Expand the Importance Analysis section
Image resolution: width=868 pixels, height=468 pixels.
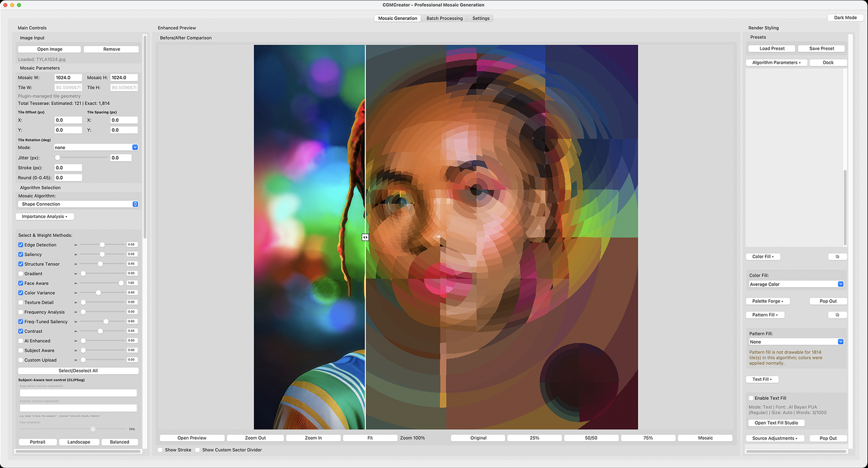45,217
